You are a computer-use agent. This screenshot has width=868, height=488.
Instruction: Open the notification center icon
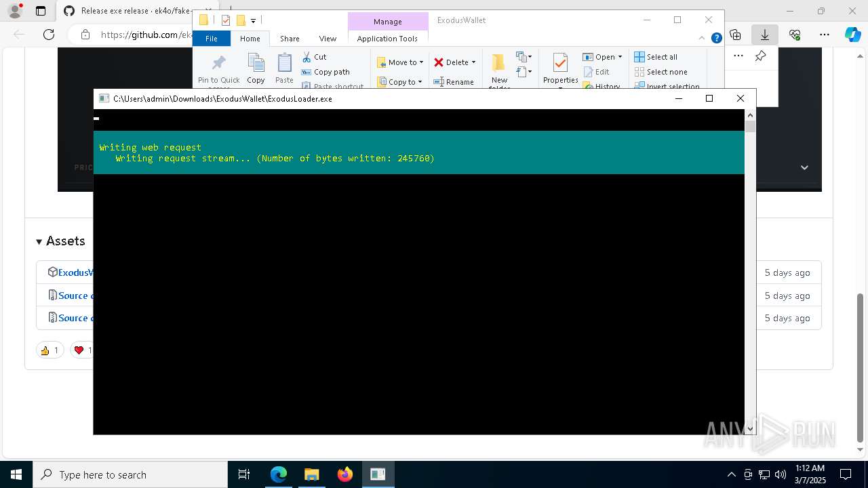[x=846, y=474]
